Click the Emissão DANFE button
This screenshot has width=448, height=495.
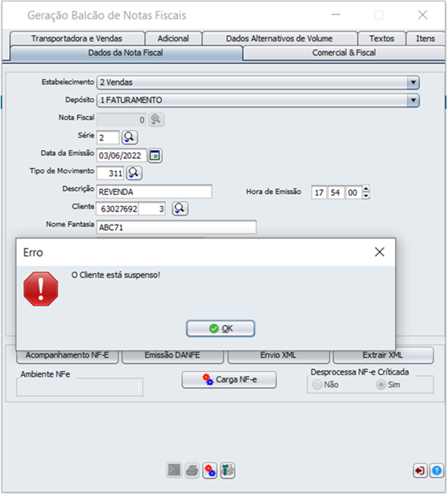172,355
